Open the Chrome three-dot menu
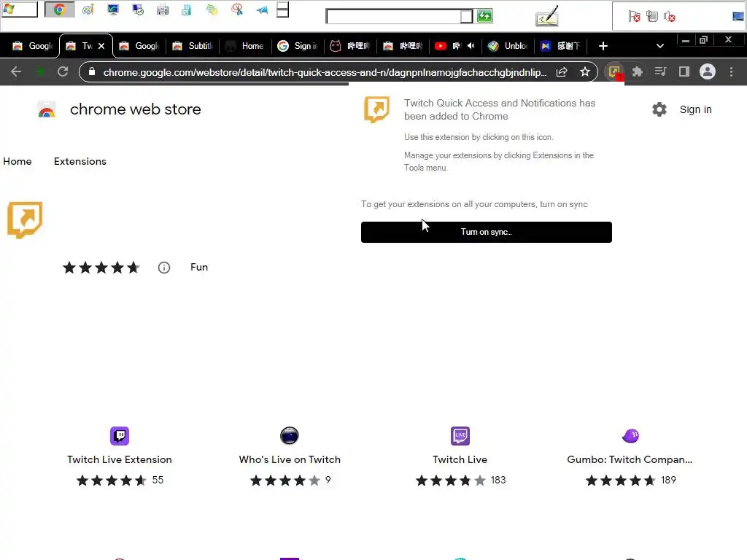 [x=731, y=72]
